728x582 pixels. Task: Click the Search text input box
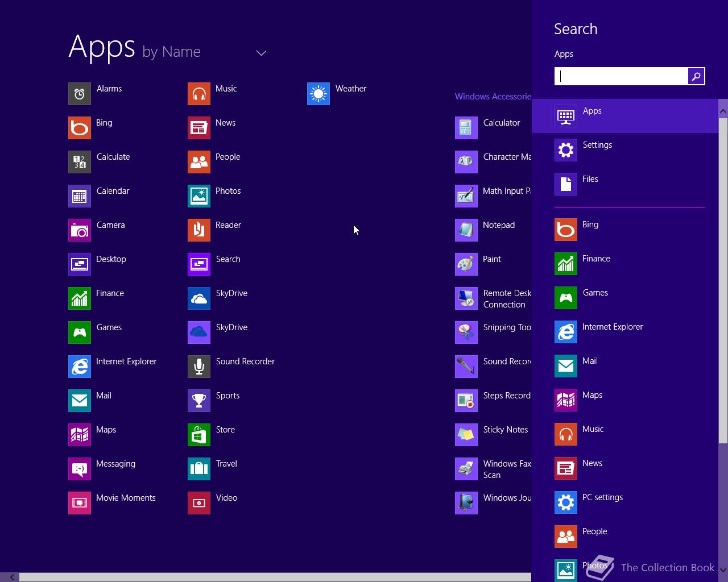pos(621,76)
